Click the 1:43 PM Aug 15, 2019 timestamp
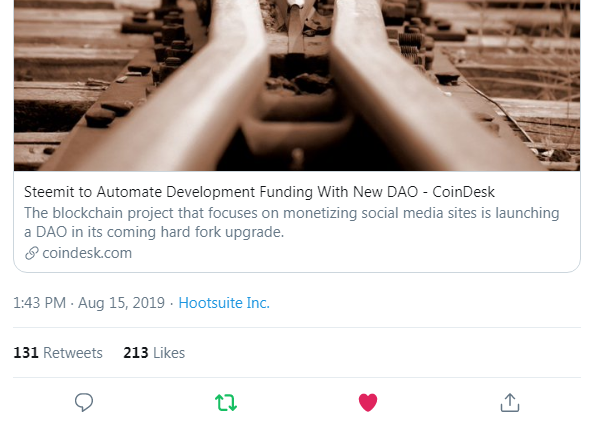 point(89,303)
